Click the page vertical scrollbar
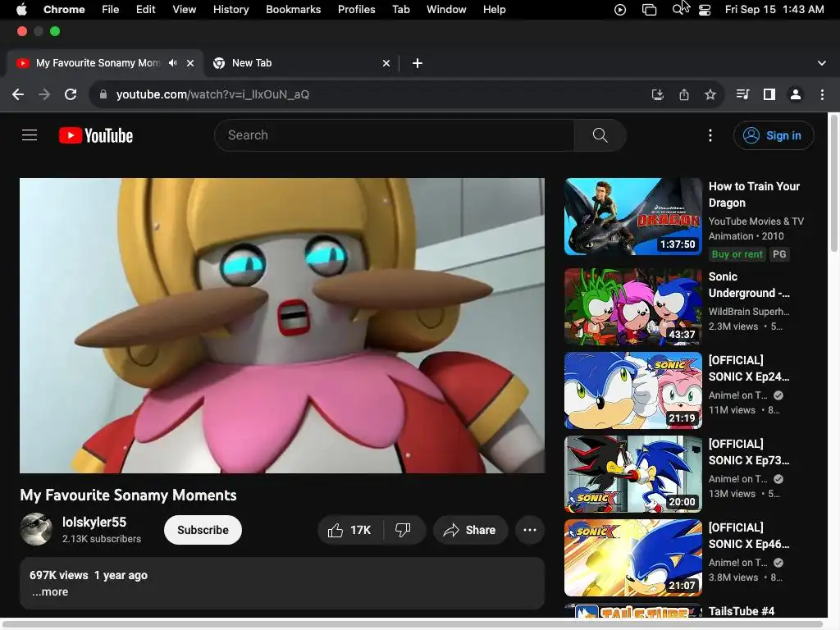The width and height of the screenshot is (840, 630). (x=833, y=182)
